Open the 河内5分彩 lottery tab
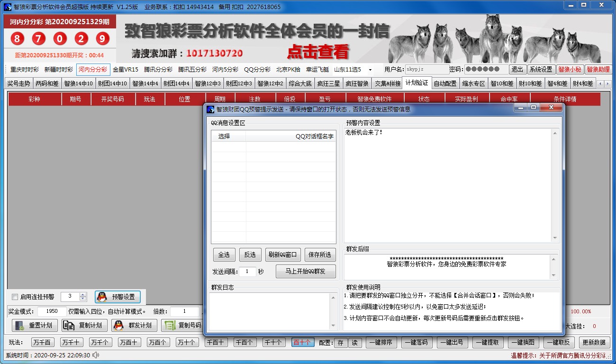 (x=225, y=70)
